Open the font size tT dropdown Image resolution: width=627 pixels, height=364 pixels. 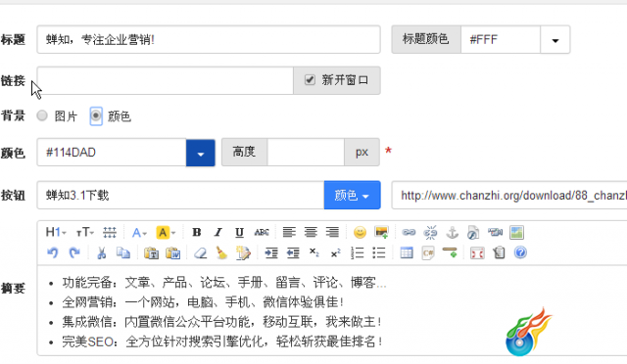85,232
